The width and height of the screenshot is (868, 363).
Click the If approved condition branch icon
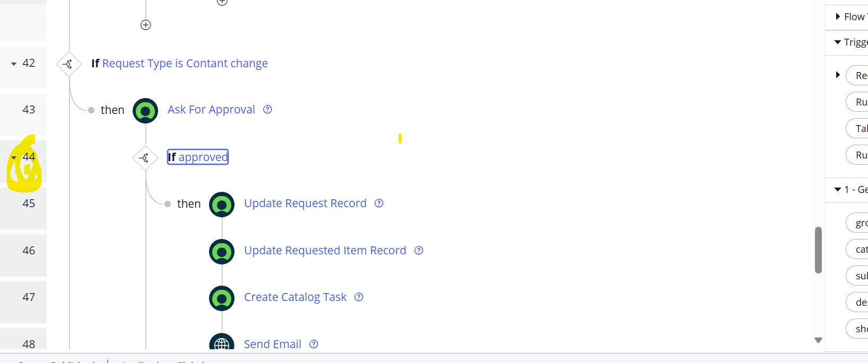145,158
